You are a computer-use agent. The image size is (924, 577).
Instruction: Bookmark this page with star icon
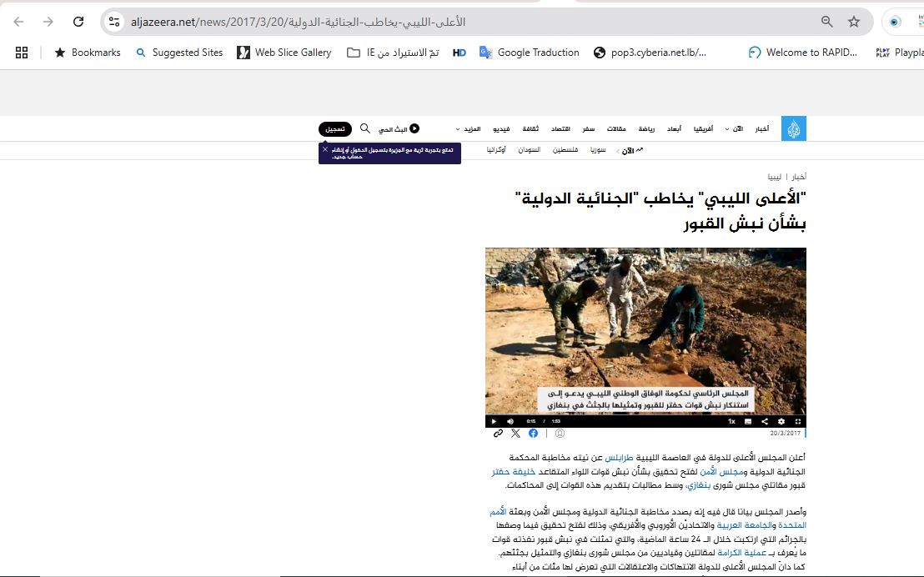click(x=853, y=22)
